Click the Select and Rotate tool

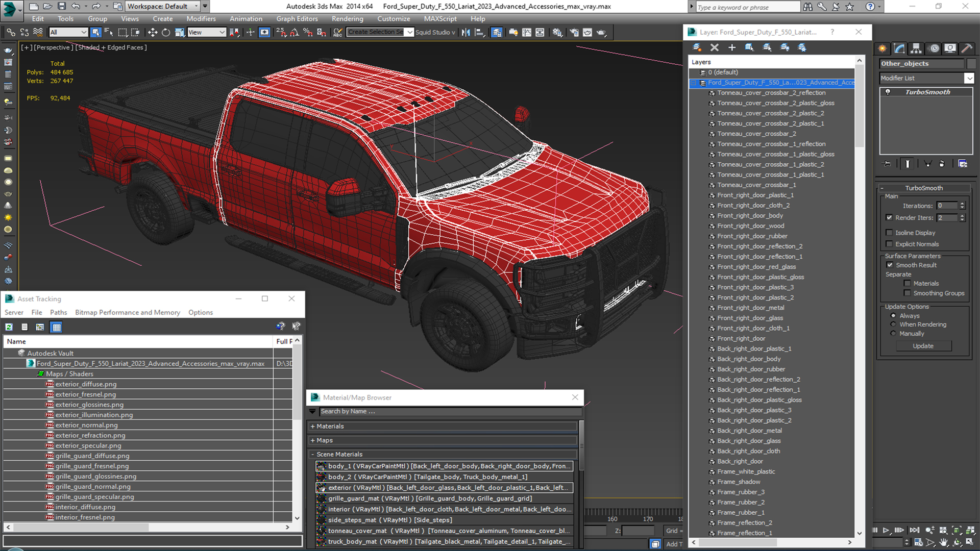(x=166, y=32)
